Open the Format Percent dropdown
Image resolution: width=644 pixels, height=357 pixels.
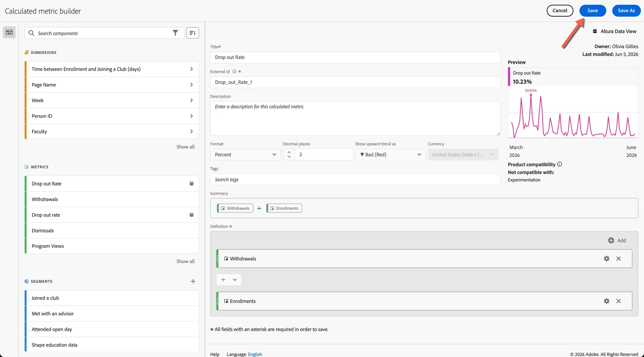pyautogui.click(x=245, y=155)
